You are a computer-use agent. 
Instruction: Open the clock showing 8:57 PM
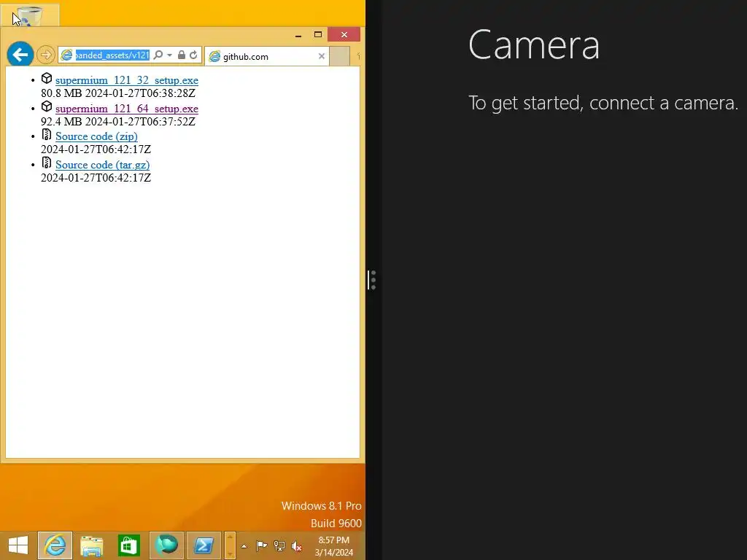pos(334,546)
